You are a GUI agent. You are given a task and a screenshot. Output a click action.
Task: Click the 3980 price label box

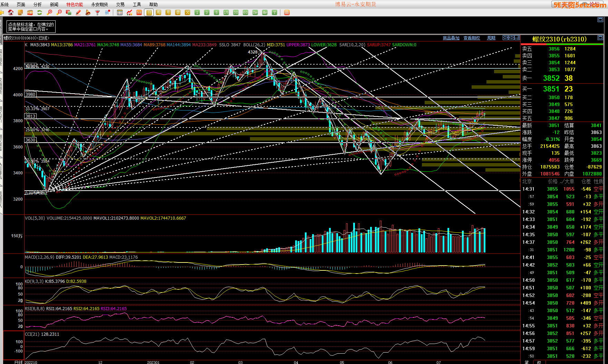(30, 94)
